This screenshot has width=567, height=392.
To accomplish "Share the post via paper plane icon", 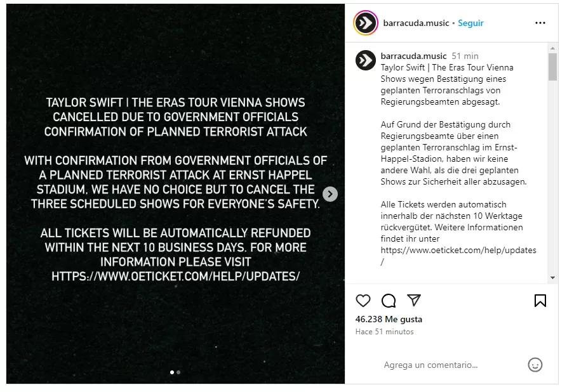I will pos(414,301).
